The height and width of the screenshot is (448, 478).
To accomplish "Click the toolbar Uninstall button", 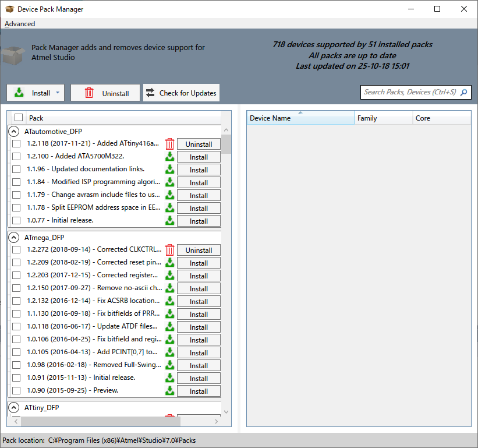I will click(x=105, y=93).
